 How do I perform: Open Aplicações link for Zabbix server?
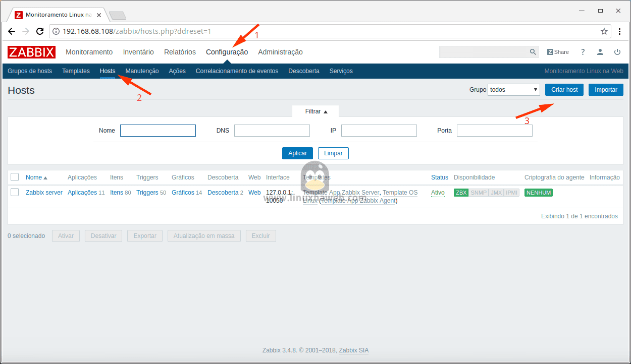click(x=82, y=193)
